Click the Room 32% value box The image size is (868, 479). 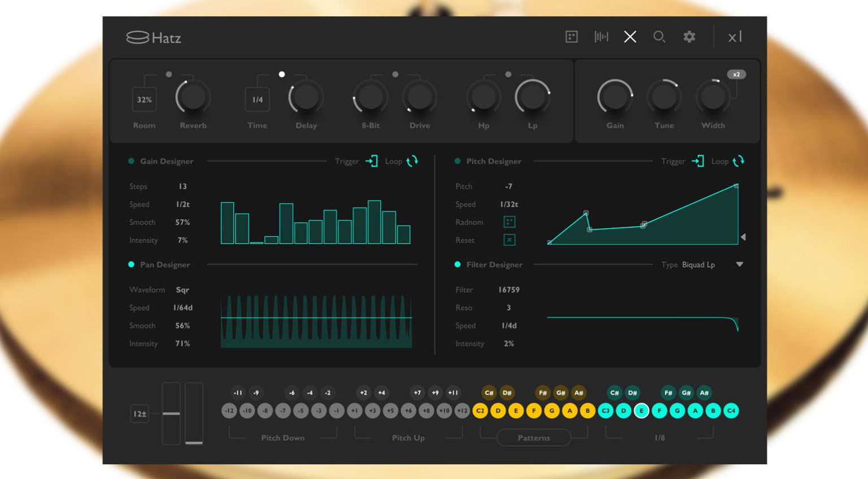144,99
